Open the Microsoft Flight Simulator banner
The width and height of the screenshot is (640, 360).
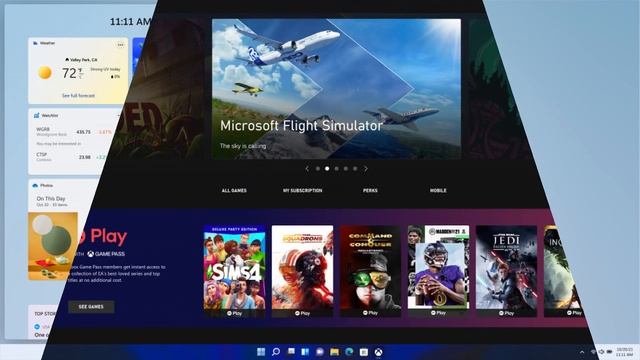coord(336,89)
